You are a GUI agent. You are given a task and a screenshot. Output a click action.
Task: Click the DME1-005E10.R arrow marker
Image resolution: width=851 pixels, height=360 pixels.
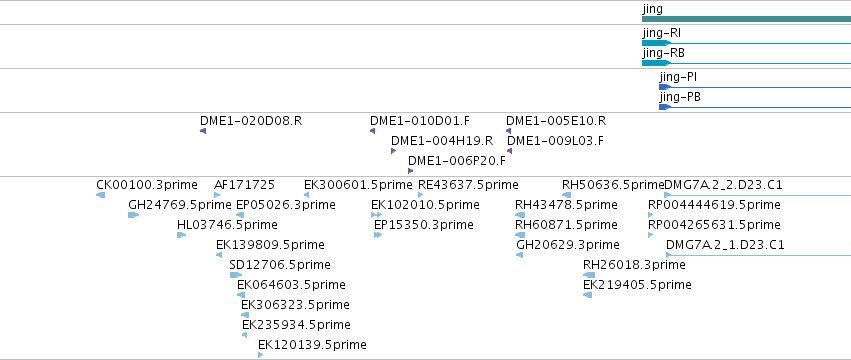point(509,131)
